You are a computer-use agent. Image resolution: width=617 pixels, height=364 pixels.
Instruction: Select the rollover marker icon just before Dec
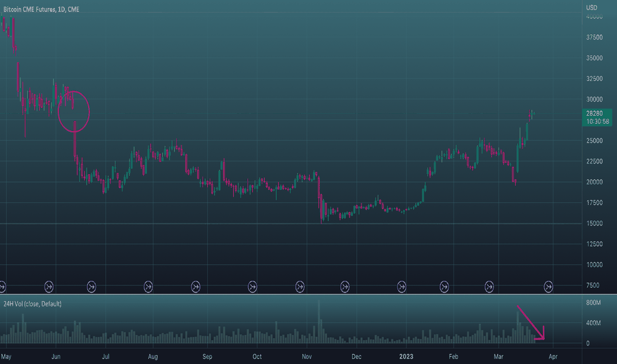345,287
